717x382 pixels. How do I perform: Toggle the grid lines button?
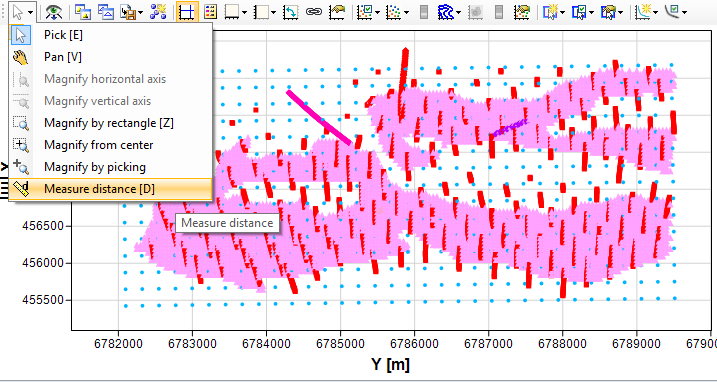click(x=187, y=11)
